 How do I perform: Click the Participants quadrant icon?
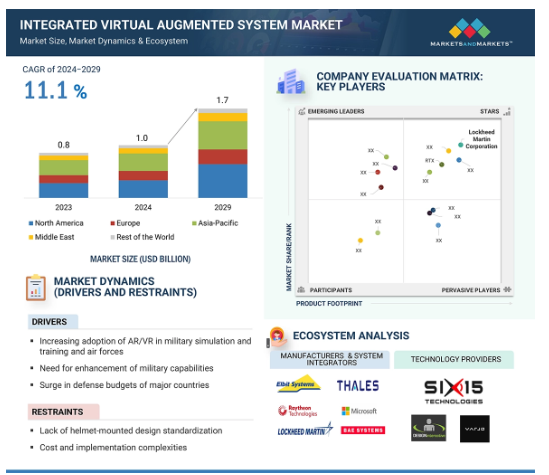pyautogui.click(x=301, y=290)
